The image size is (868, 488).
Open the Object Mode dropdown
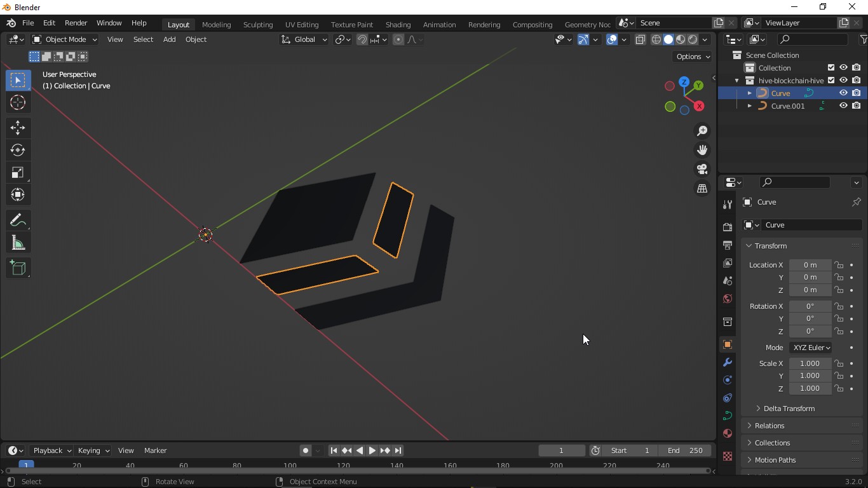click(x=65, y=39)
